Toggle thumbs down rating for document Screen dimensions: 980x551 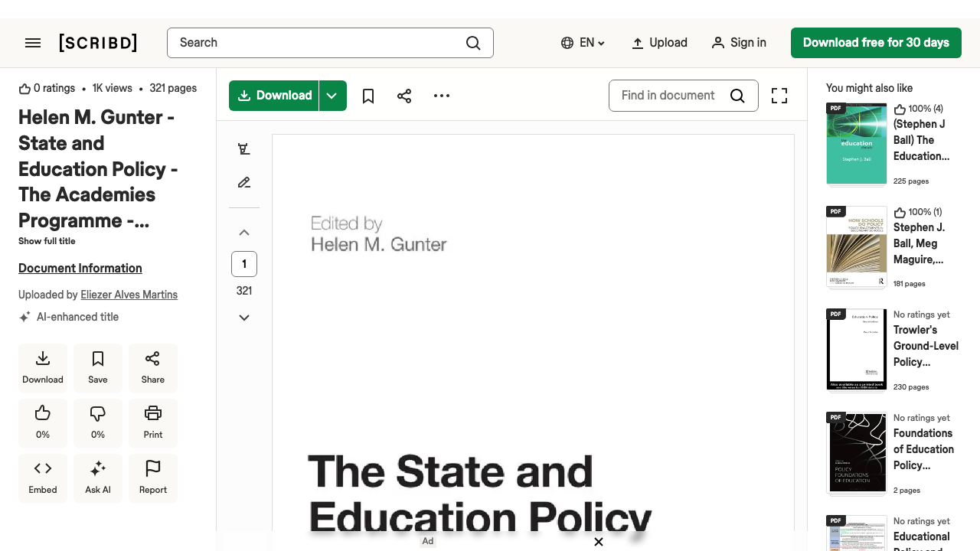(x=98, y=422)
